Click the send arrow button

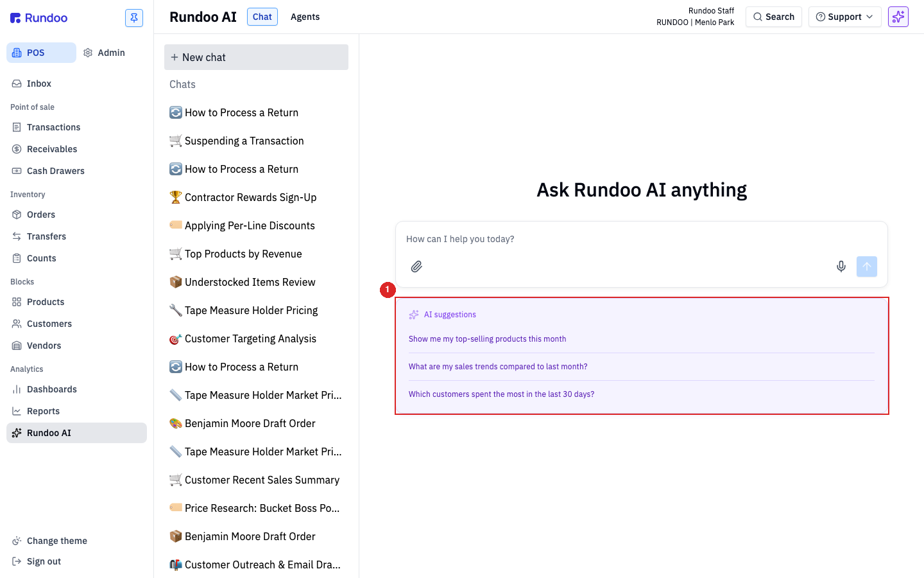pyautogui.click(x=867, y=267)
